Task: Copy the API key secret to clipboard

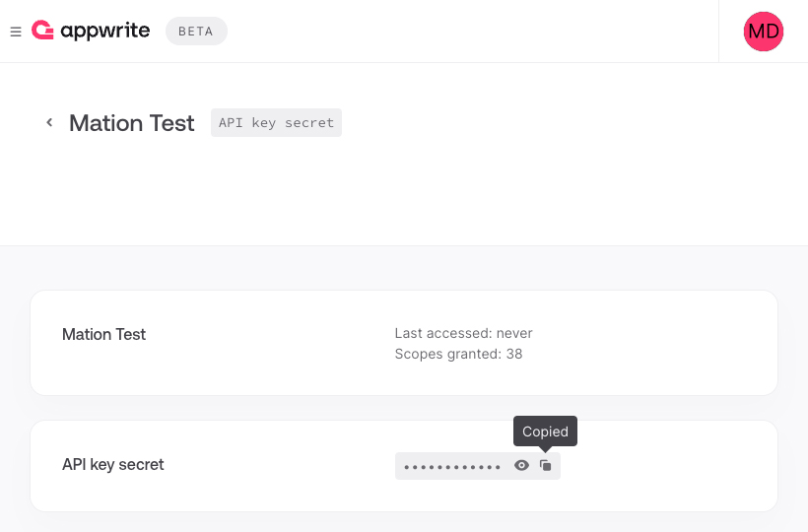Action: click(x=545, y=466)
